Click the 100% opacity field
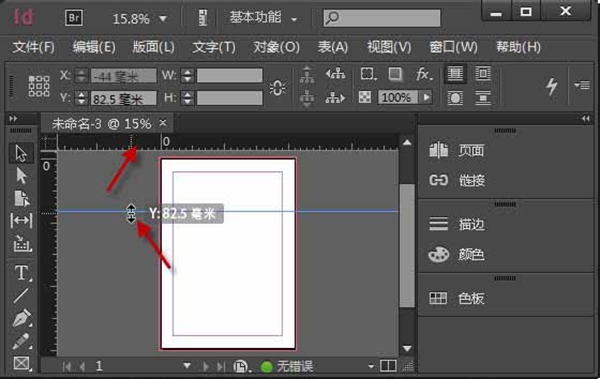 [x=398, y=97]
